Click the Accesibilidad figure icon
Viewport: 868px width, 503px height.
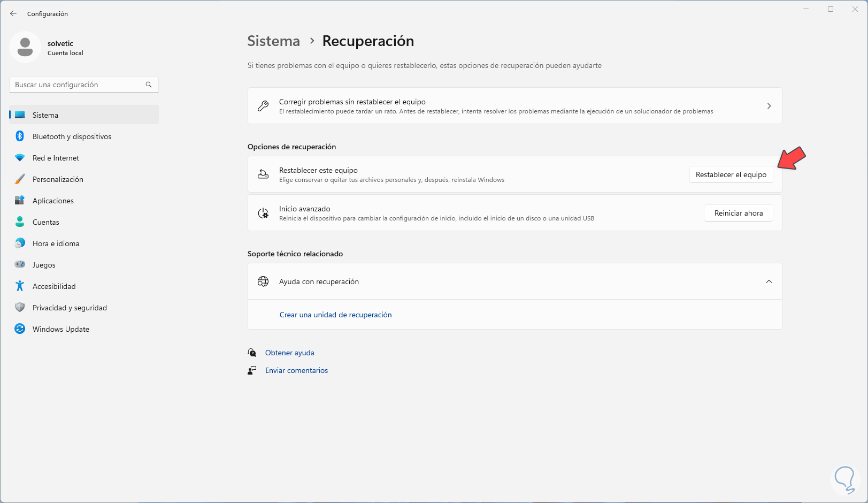pos(20,286)
